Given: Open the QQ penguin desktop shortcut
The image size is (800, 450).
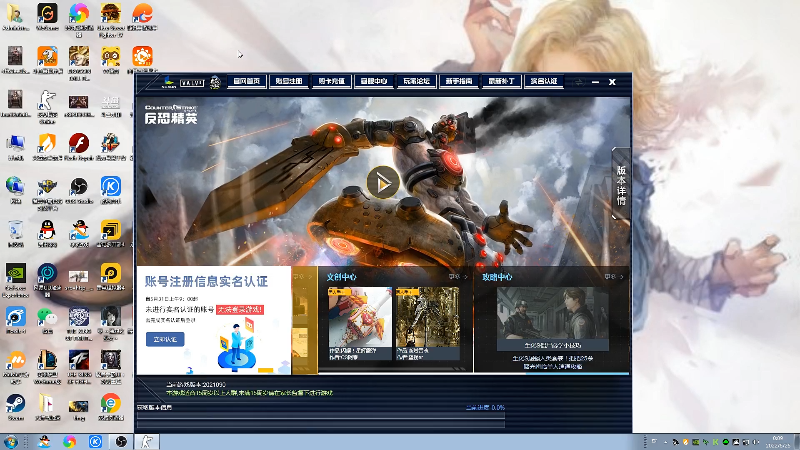Looking at the screenshot, I should pyautogui.click(x=47, y=234).
